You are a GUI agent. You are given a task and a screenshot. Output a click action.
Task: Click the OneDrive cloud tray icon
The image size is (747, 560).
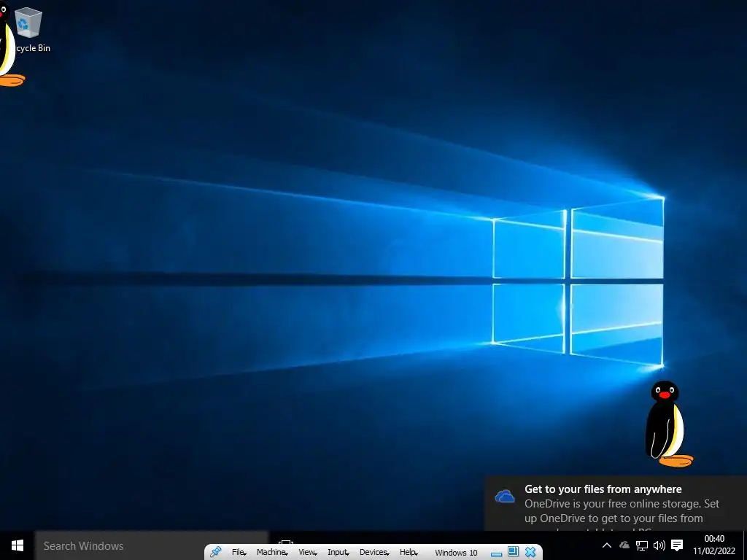[x=624, y=545]
